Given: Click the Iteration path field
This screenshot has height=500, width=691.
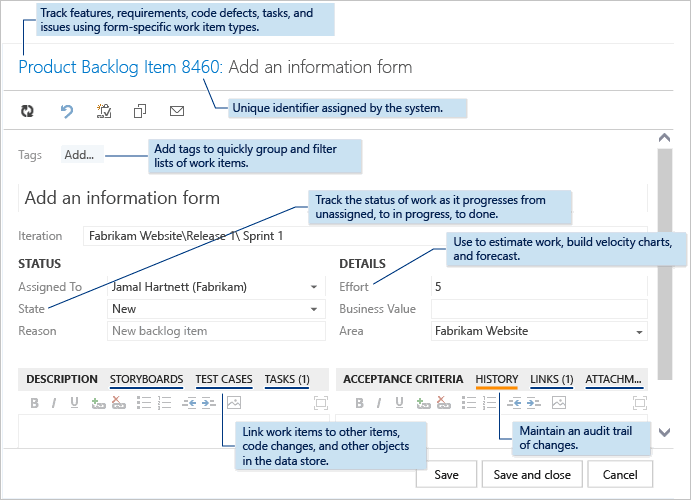Looking at the screenshot, I should point(365,236).
